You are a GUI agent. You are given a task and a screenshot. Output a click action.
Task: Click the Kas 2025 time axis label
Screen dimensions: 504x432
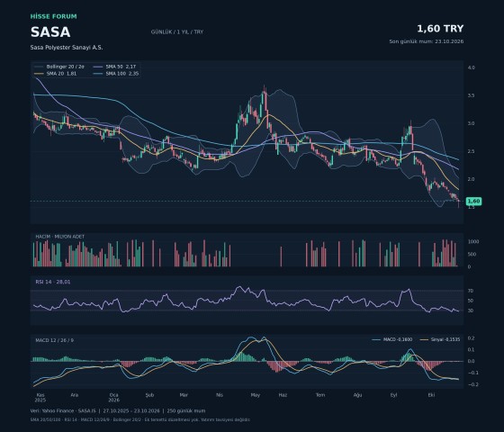(40, 398)
